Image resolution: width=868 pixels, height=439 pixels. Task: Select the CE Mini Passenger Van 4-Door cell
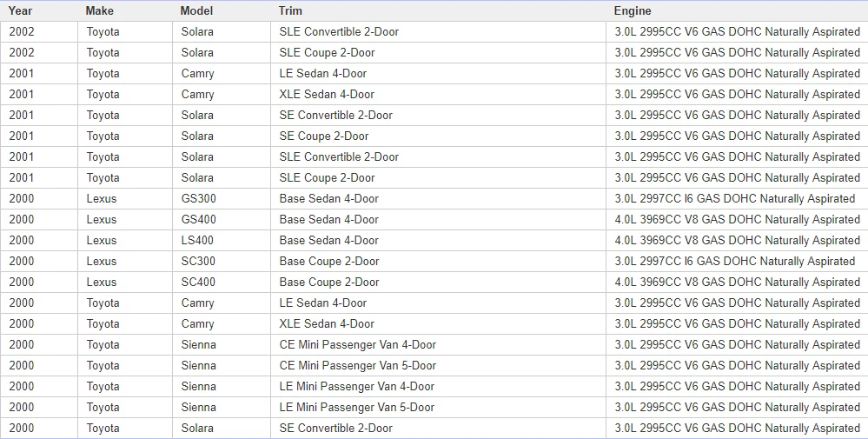[x=439, y=345]
